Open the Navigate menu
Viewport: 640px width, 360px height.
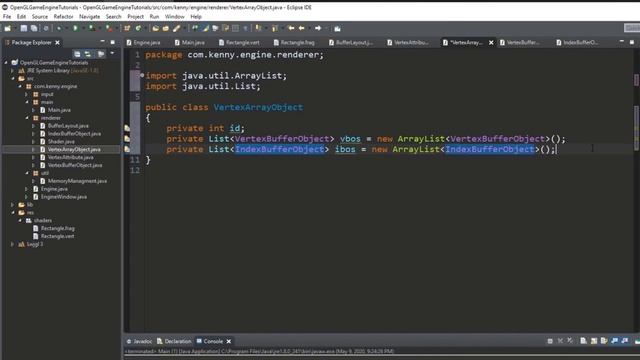point(89,16)
